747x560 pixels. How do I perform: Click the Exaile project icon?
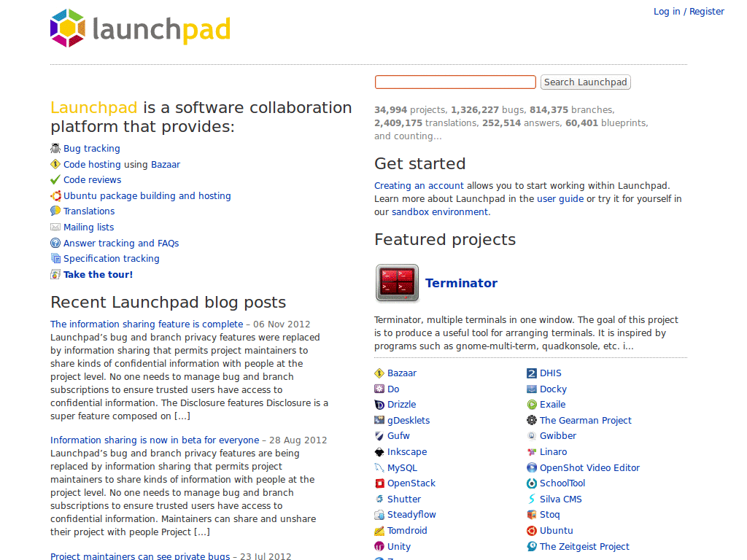(532, 405)
